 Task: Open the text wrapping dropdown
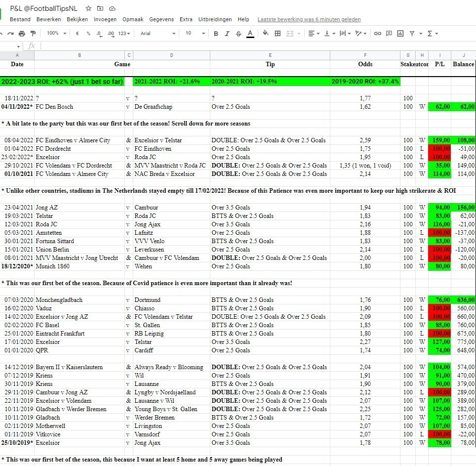345,34
